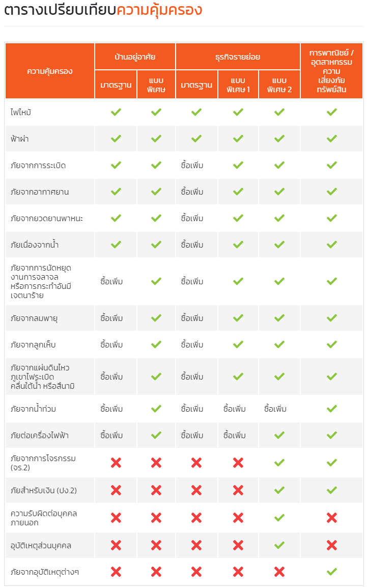Click ซื้อเพิ่ม for ภัยจากลูกเห็บ under บ้านอยู่อาศัย มาตรฐาน

coord(111,344)
